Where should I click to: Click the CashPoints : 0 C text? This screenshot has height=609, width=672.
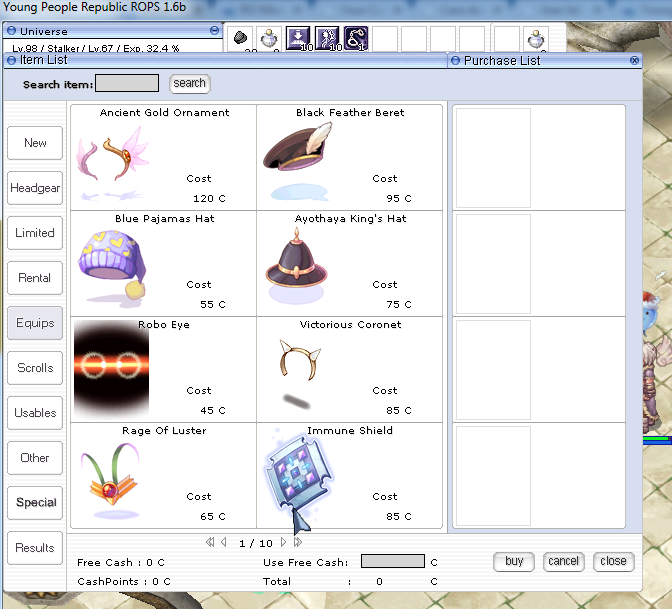click(124, 581)
